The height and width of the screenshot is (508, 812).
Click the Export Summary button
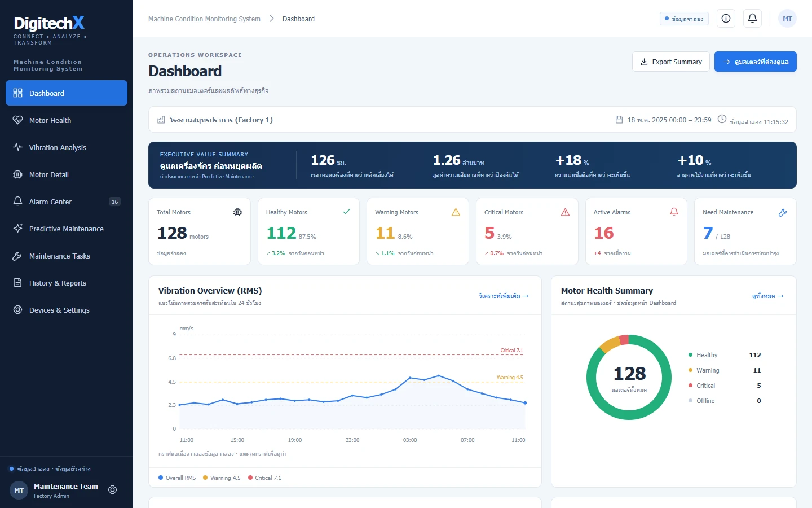(671, 62)
